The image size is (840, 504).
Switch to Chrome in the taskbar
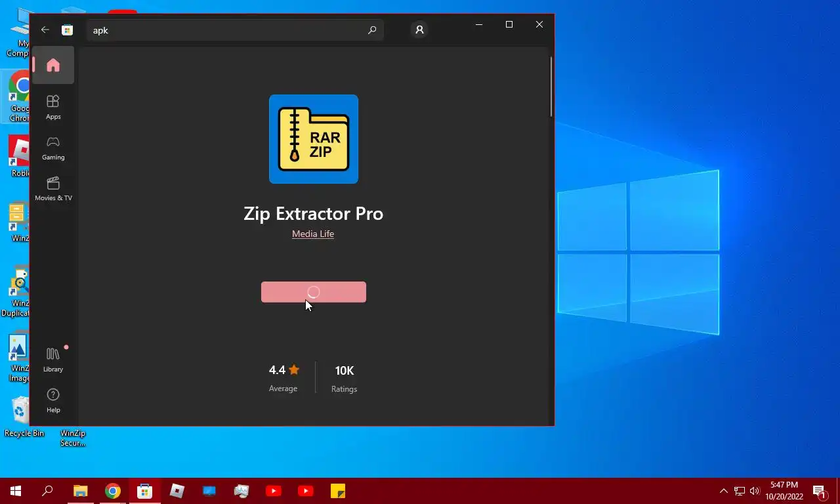[113, 491]
